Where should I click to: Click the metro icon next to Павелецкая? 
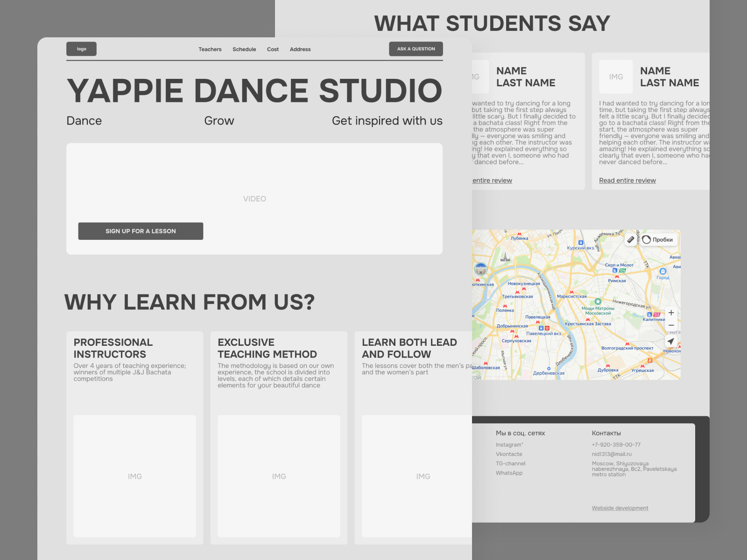(x=538, y=322)
